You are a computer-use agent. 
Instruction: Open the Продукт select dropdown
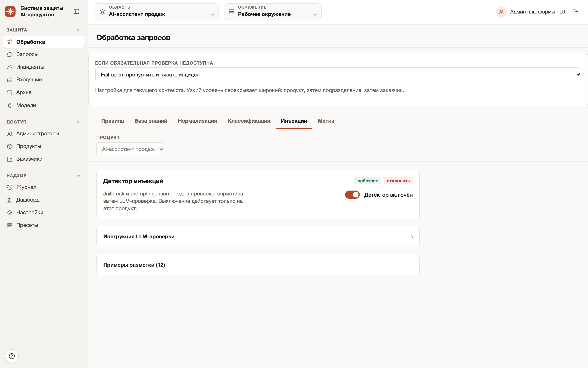130,149
